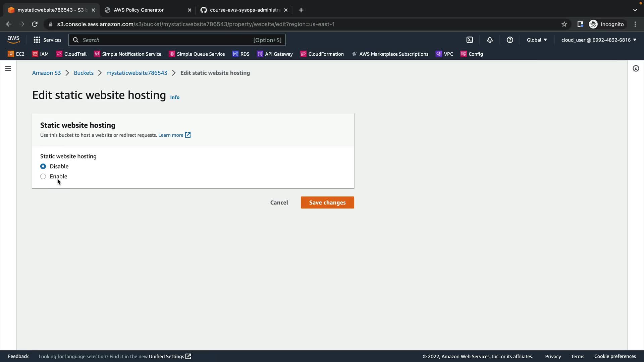Viewport: 644px width, 362px height.
Task: Open the notifications bell
Action: click(490, 40)
